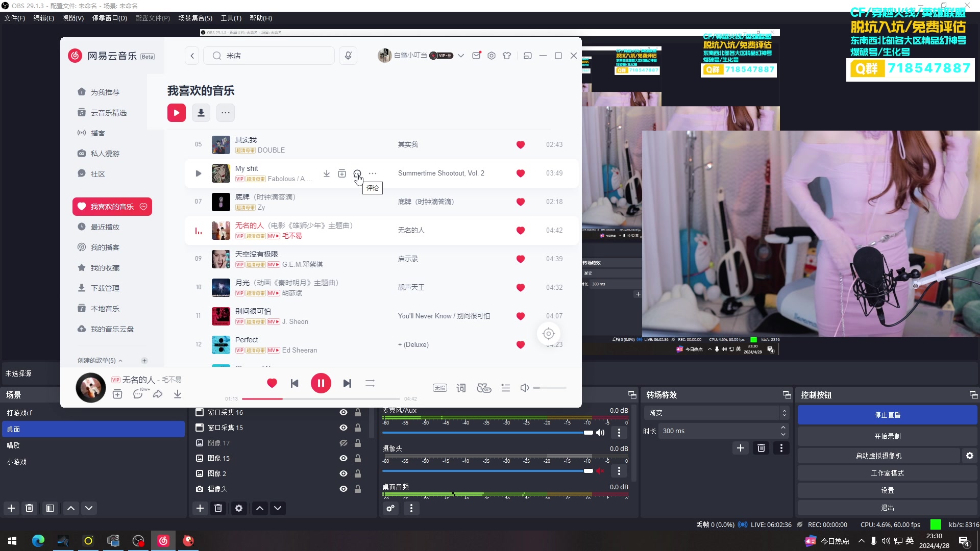The width and height of the screenshot is (980, 551).
Task: Open the 文件(F) menu
Action: pos(15,18)
